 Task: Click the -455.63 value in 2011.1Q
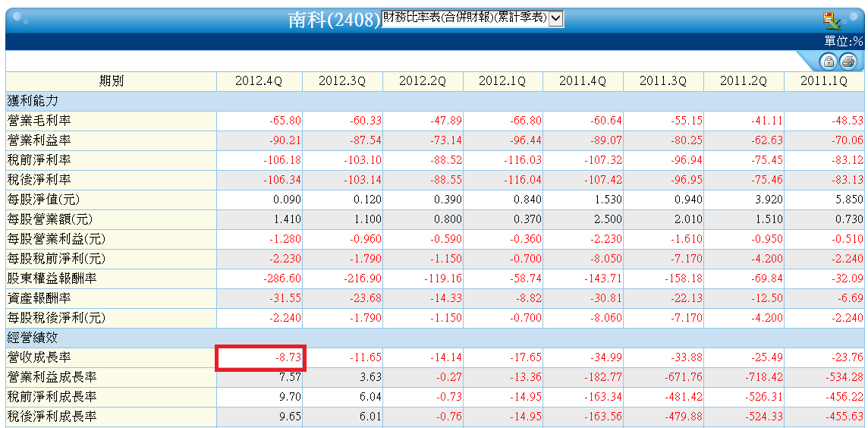click(844, 417)
